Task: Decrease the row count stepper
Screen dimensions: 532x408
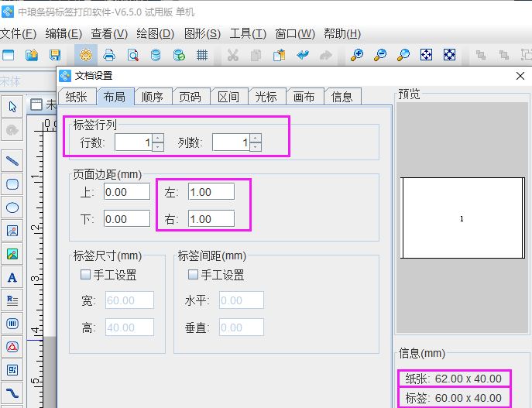Action: 158,147
